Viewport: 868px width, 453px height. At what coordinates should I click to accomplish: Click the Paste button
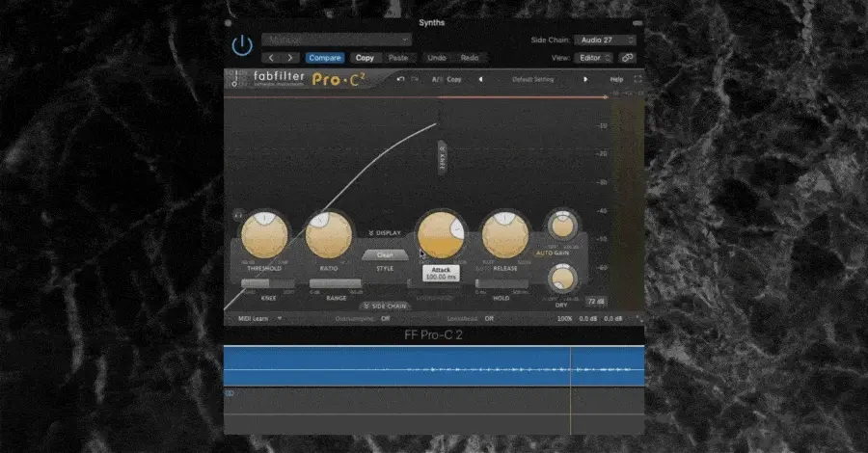click(398, 58)
